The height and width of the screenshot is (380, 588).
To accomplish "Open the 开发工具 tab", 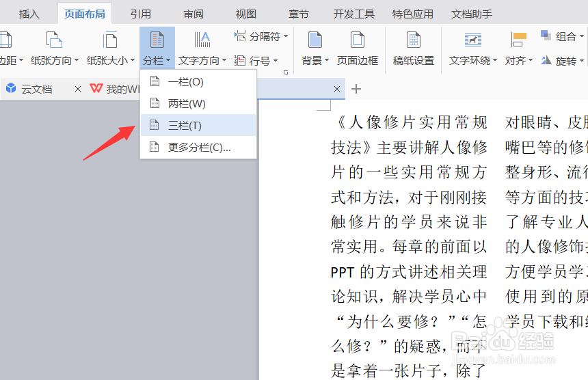I will [x=354, y=14].
